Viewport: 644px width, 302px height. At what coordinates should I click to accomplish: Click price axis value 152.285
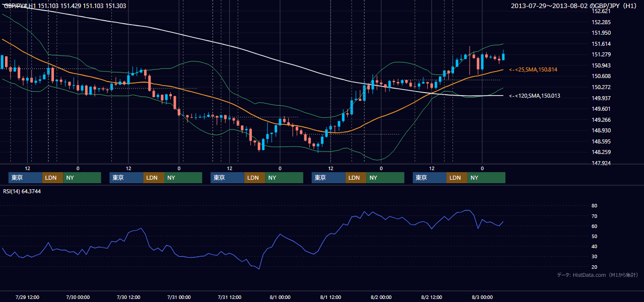[x=601, y=23]
